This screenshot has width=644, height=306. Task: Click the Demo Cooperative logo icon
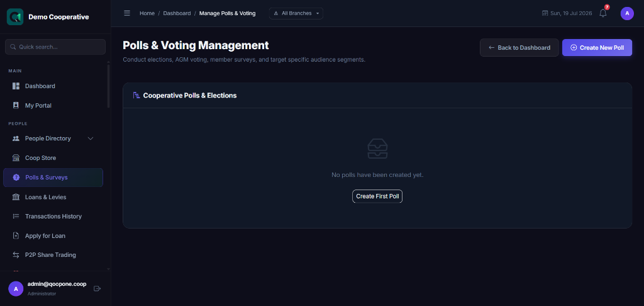[x=15, y=17]
